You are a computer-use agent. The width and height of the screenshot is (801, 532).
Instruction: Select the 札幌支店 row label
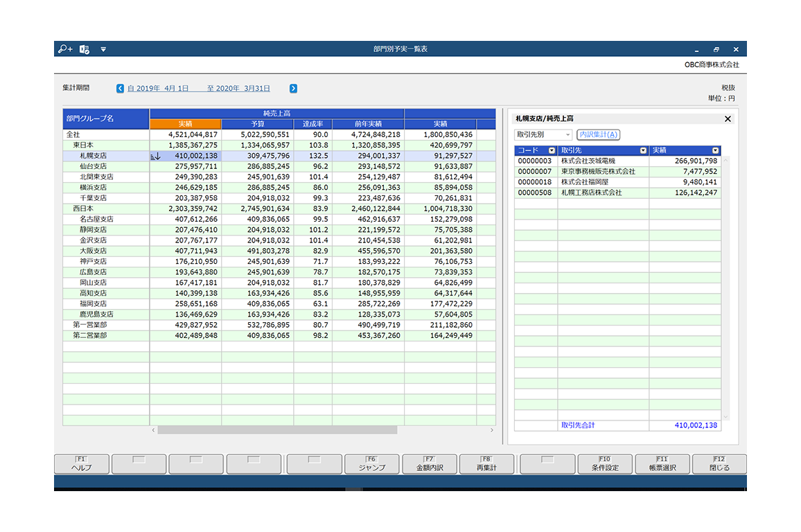pyautogui.click(x=93, y=157)
